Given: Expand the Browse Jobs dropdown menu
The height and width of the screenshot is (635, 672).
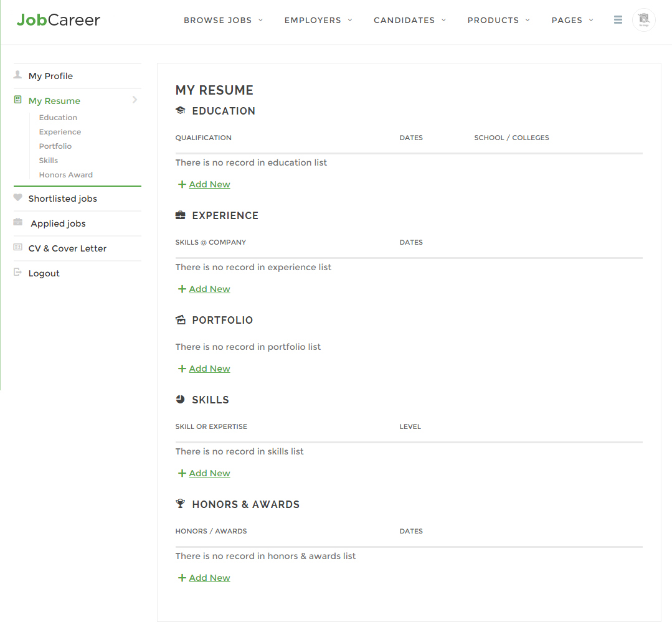Looking at the screenshot, I should point(223,21).
